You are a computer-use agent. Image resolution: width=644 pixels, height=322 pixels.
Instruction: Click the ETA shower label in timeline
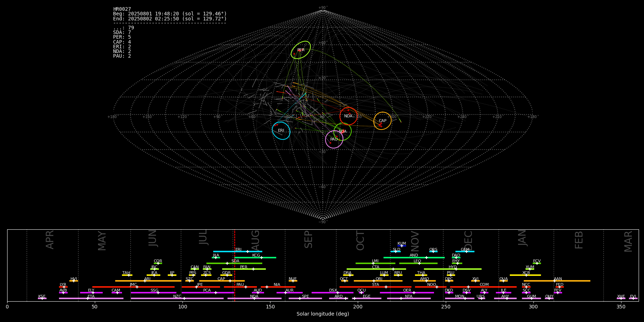click(x=91, y=297)
